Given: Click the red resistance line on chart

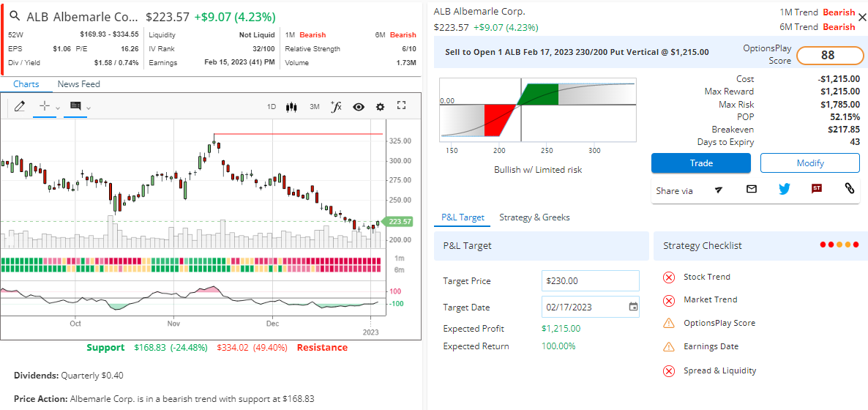Looking at the screenshot, I should (298, 134).
